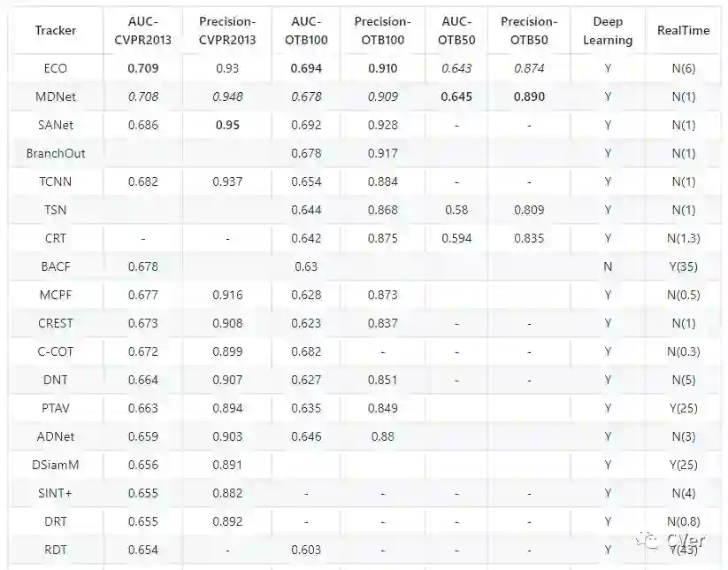Select the AUC-OTB100 column header
This screenshot has height=570, width=728.
(x=306, y=30)
